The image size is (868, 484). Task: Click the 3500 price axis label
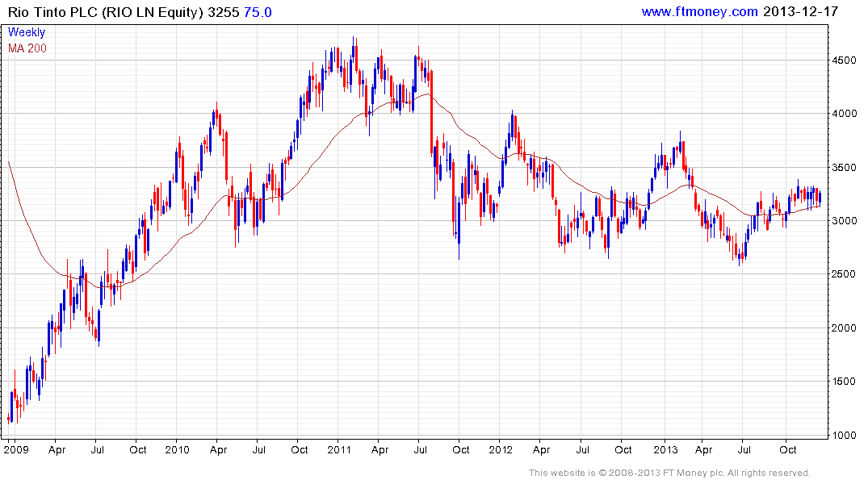coord(845,168)
